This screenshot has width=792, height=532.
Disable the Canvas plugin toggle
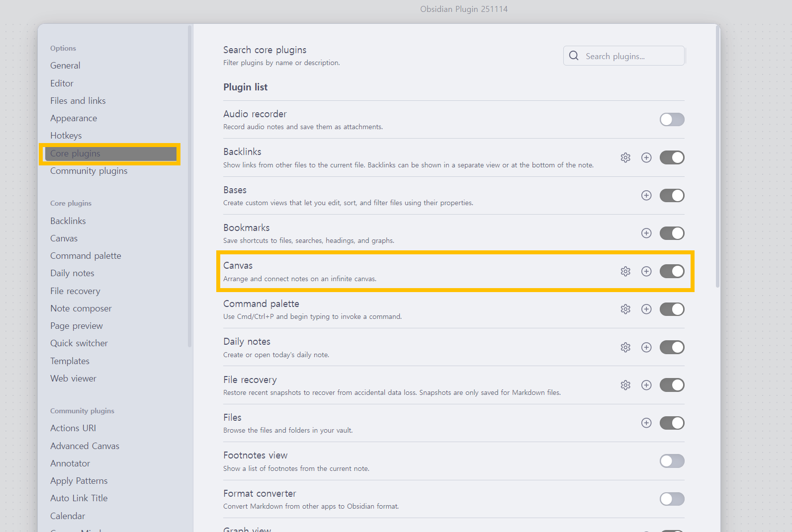pos(672,271)
